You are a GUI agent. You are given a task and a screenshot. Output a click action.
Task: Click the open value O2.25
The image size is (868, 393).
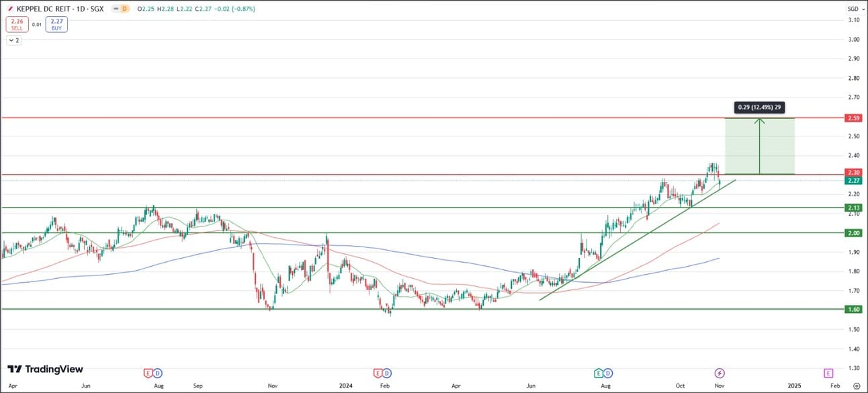145,9
